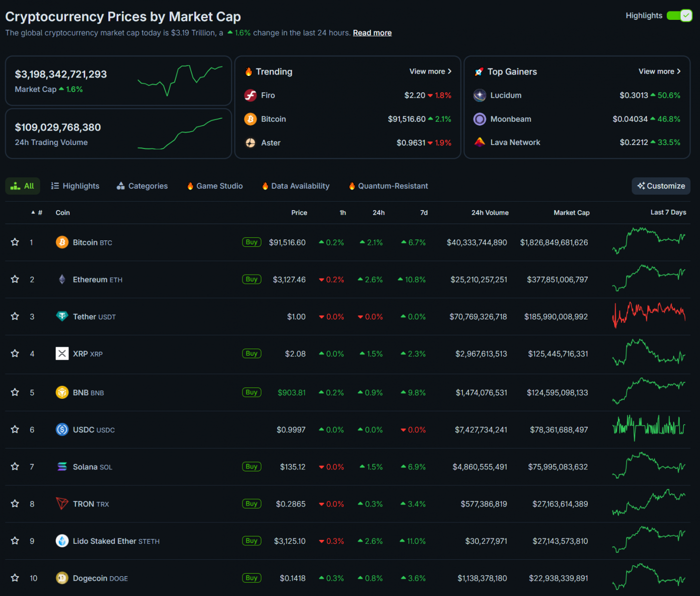Click the Firo icon in Trending
700x596 pixels.
point(250,95)
